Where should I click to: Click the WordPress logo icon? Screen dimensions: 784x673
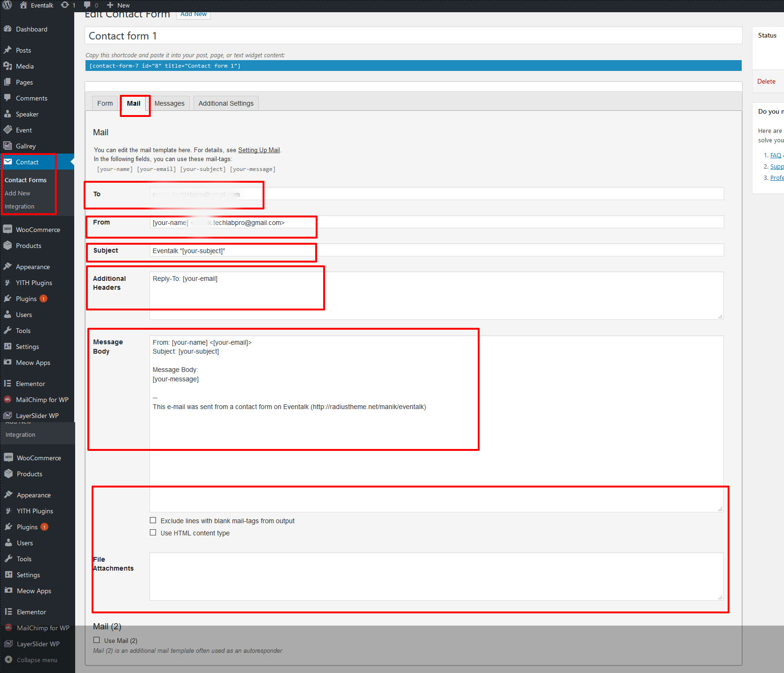coord(7,5)
